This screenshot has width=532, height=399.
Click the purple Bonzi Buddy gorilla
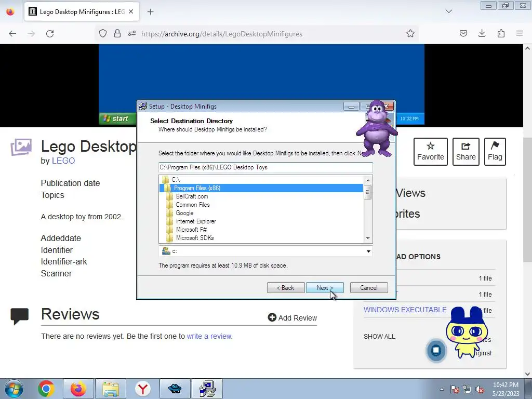click(x=376, y=129)
